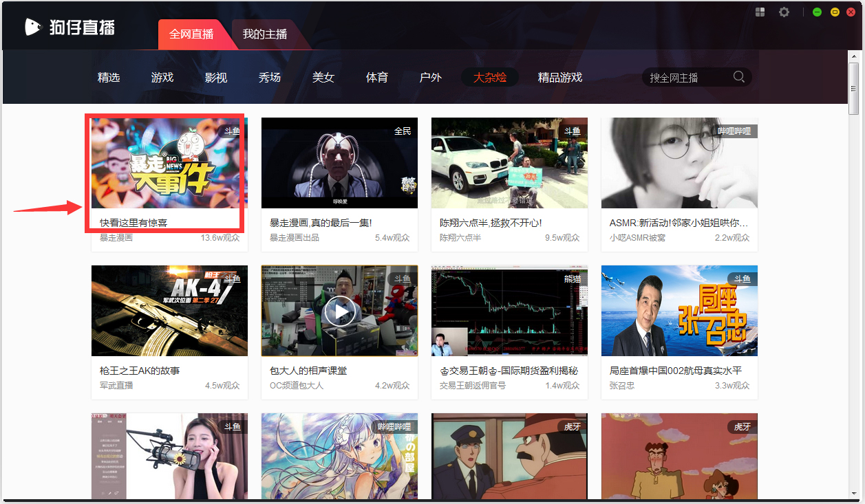Screen dimensions: 865x504
Task: Click the vertical scrollbar thumb
Action: 854,89
